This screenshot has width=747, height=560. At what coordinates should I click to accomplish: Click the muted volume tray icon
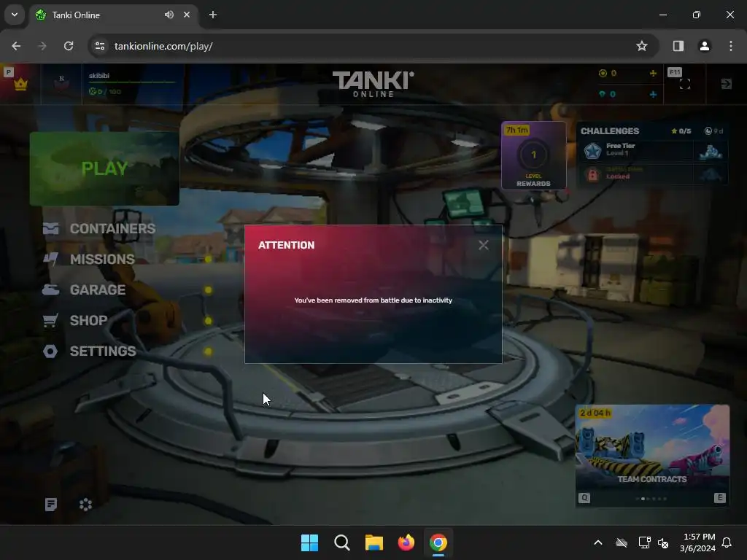(662, 542)
